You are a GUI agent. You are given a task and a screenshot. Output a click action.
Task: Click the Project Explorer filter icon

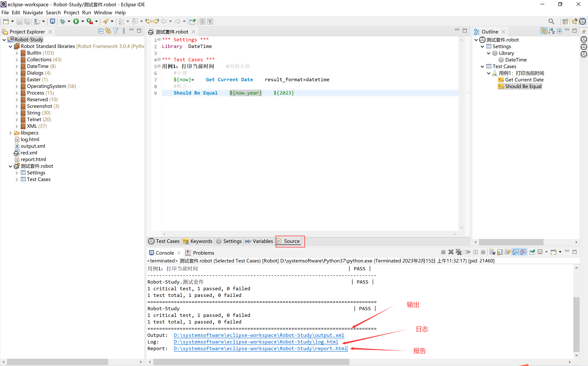pyautogui.click(x=116, y=31)
